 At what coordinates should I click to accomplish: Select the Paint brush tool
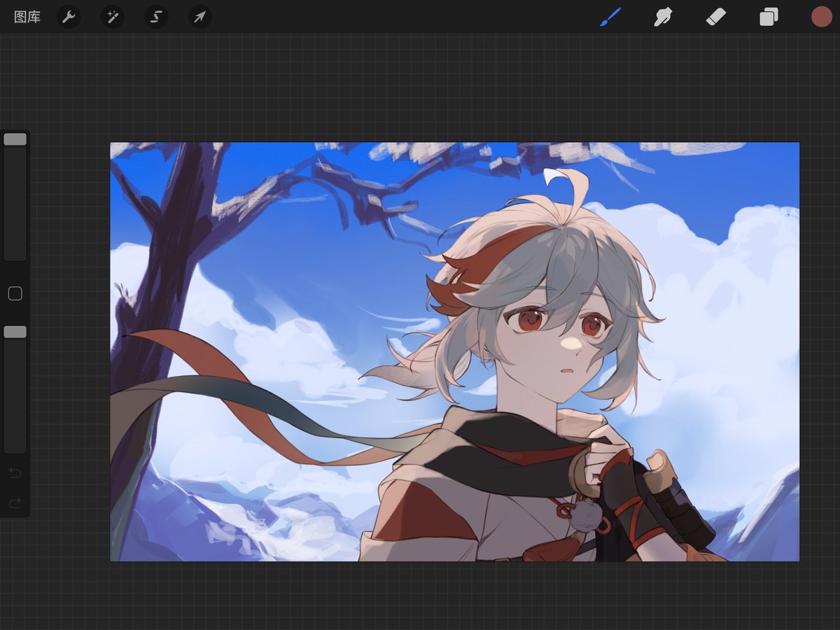(610, 17)
